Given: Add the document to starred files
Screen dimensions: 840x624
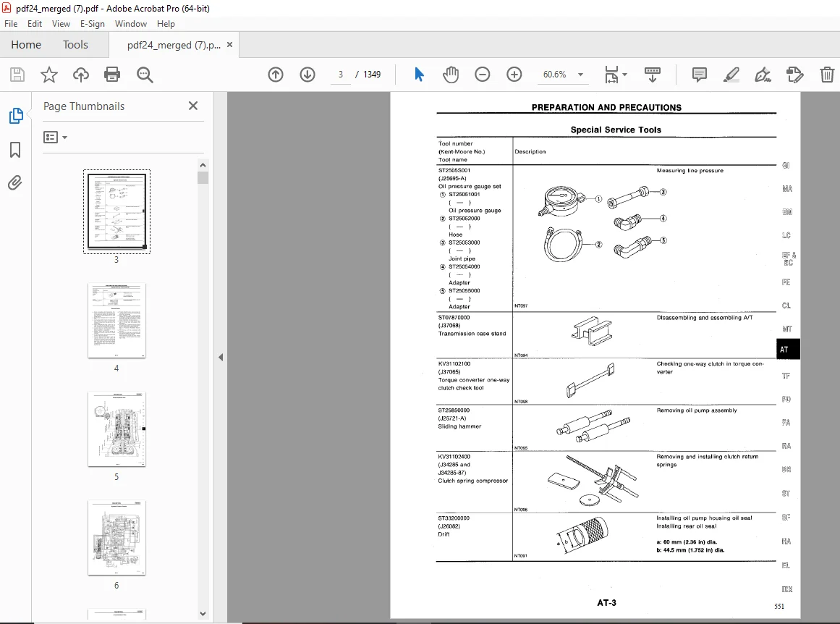Looking at the screenshot, I should tap(48, 75).
